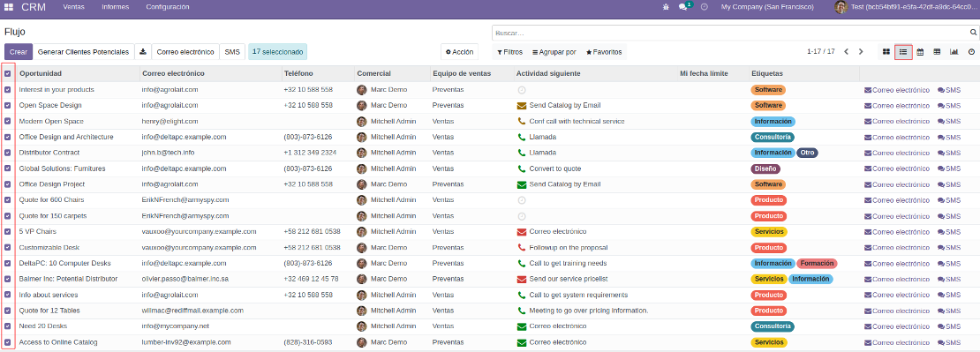
Task: Click the search magnifier icon
Action: click(973, 33)
